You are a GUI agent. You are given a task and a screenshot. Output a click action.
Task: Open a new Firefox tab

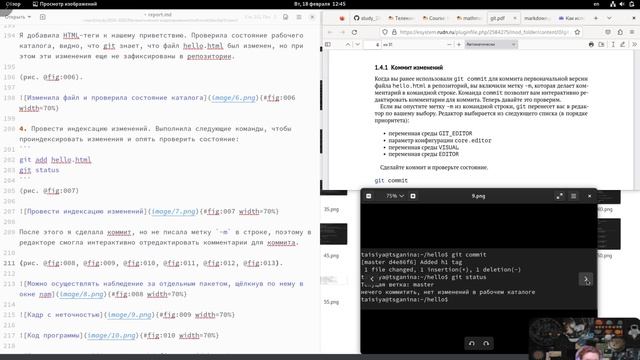[x=596, y=18]
